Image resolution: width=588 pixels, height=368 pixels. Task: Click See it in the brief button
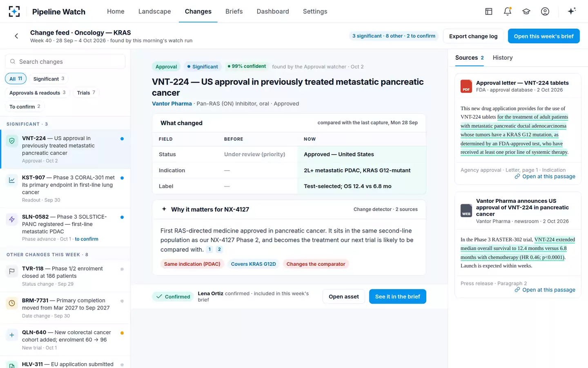pyautogui.click(x=398, y=296)
